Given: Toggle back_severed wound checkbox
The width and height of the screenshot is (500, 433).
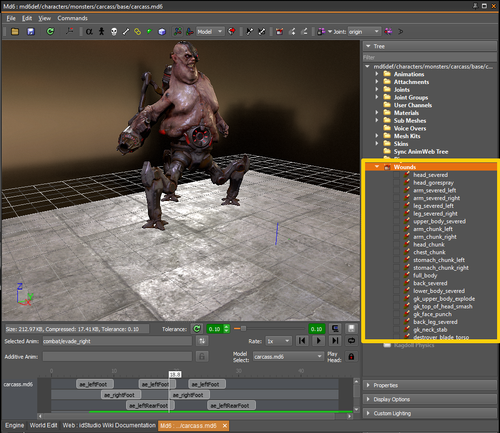Looking at the screenshot, I should [x=396, y=283].
